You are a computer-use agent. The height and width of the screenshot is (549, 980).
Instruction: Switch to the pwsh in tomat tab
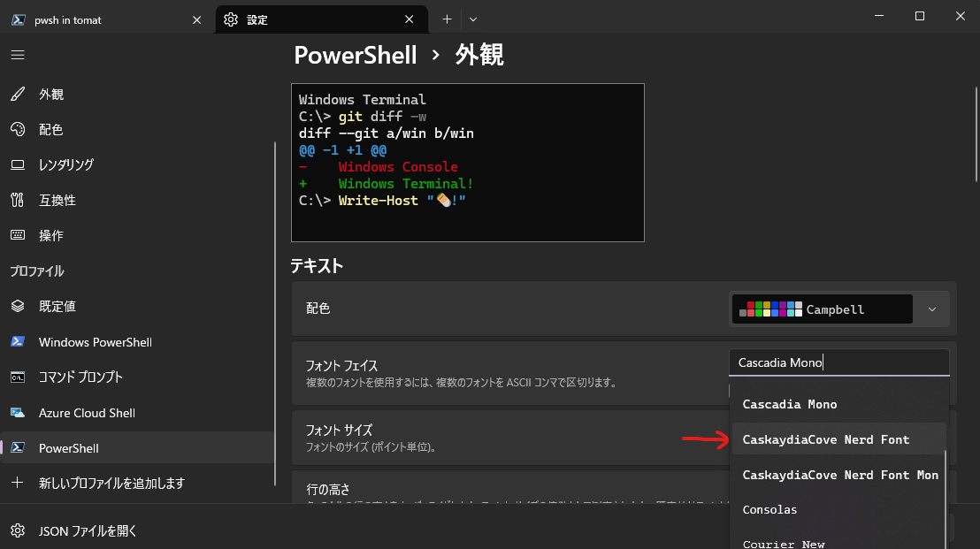tap(106, 20)
